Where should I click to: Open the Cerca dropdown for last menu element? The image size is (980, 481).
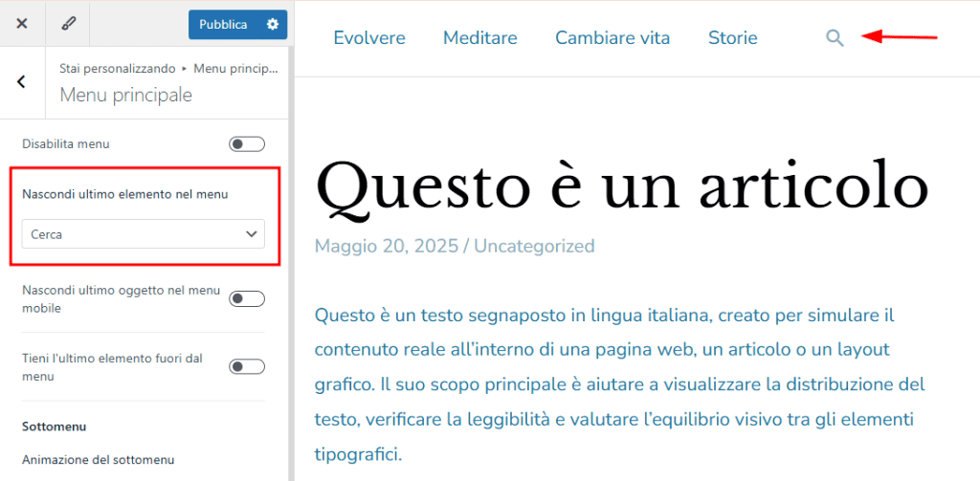pos(144,233)
